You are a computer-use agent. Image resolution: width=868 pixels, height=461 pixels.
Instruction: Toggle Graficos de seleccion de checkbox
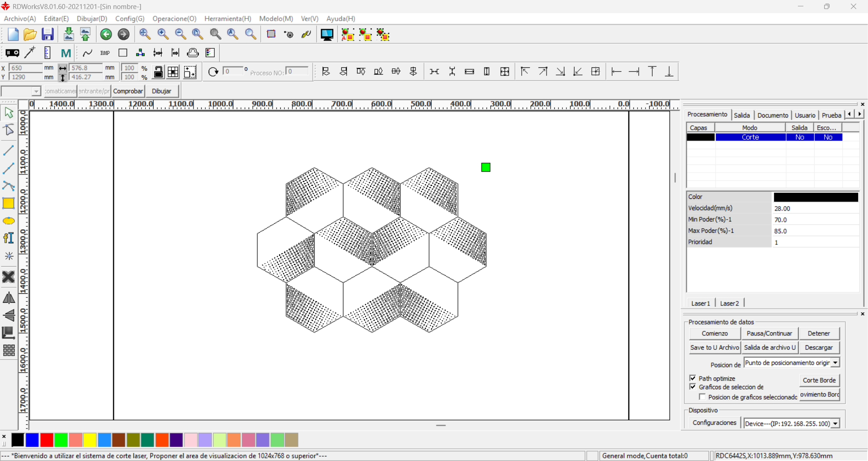coord(693,387)
